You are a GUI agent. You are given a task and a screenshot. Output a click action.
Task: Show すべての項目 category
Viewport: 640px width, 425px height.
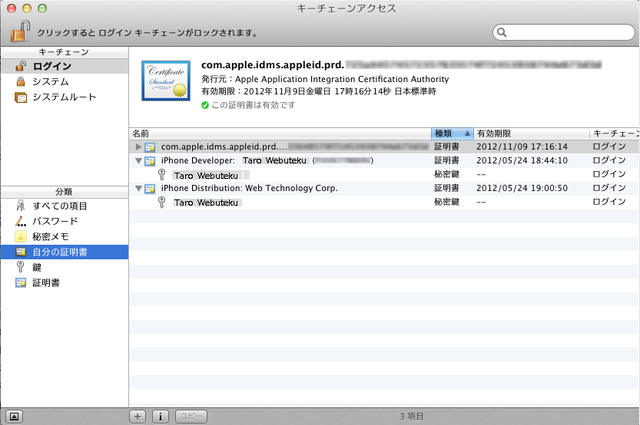tap(64, 206)
